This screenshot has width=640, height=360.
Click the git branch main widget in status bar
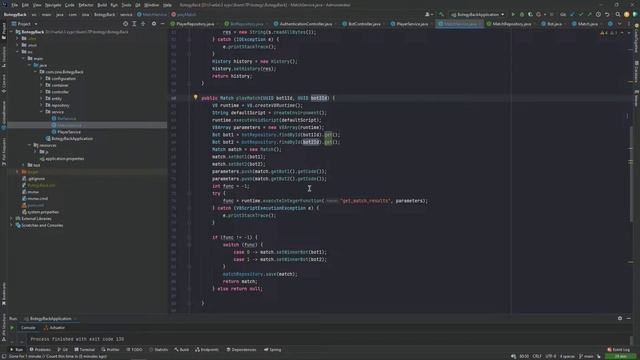pyautogui.click(x=587, y=356)
